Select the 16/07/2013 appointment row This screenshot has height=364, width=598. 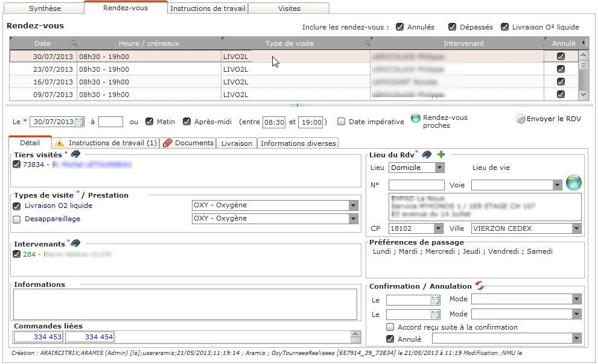click(x=294, y=82)
